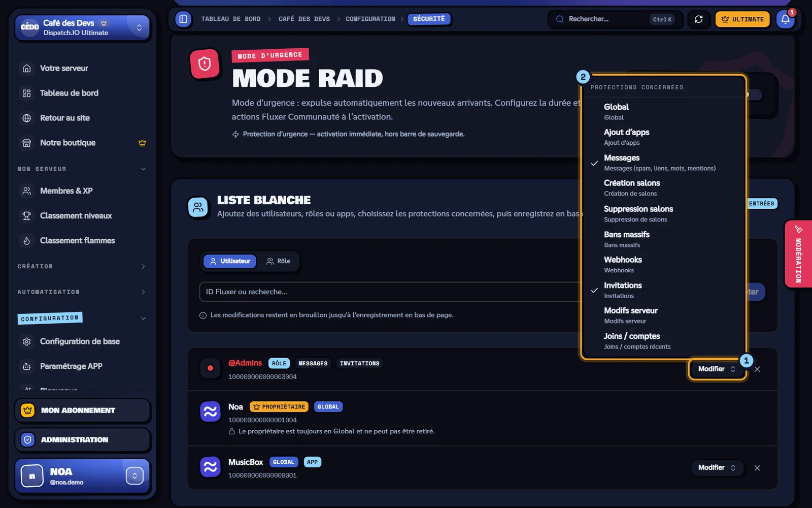Check the Bans massifs protection option
812x508 pixels.
click(x=663, y=239)
